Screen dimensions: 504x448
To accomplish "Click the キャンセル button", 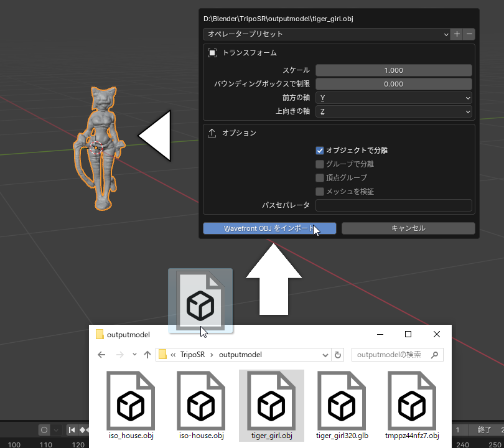I will tap(407, 228).
